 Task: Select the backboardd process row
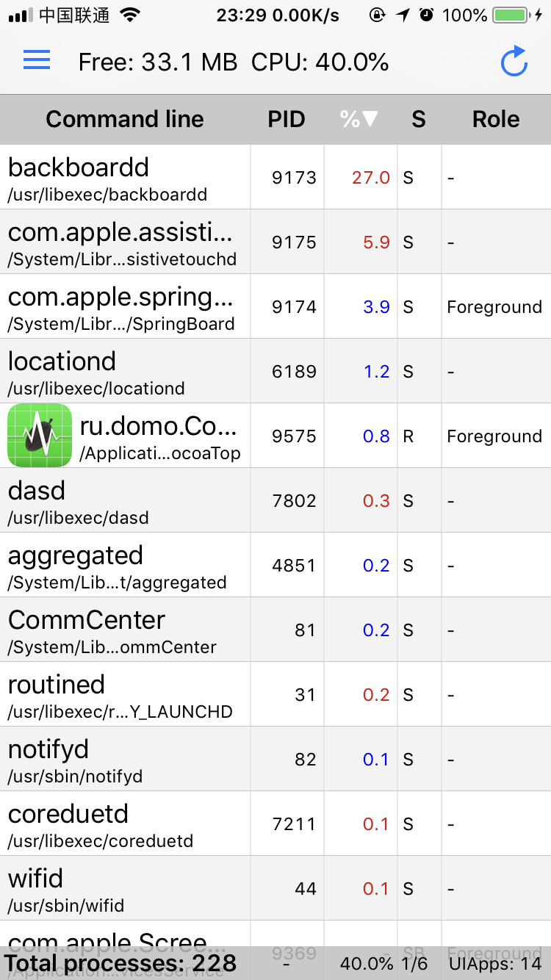125,177
